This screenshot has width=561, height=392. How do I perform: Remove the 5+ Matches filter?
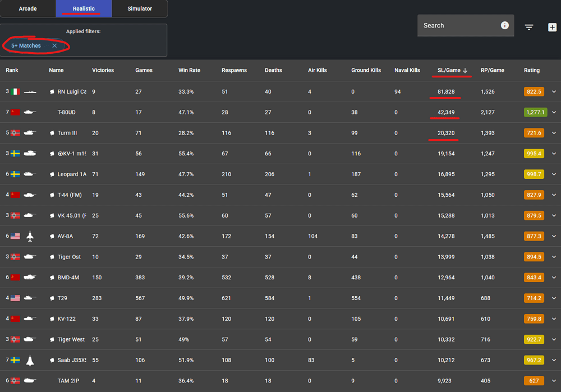(54, 46)
